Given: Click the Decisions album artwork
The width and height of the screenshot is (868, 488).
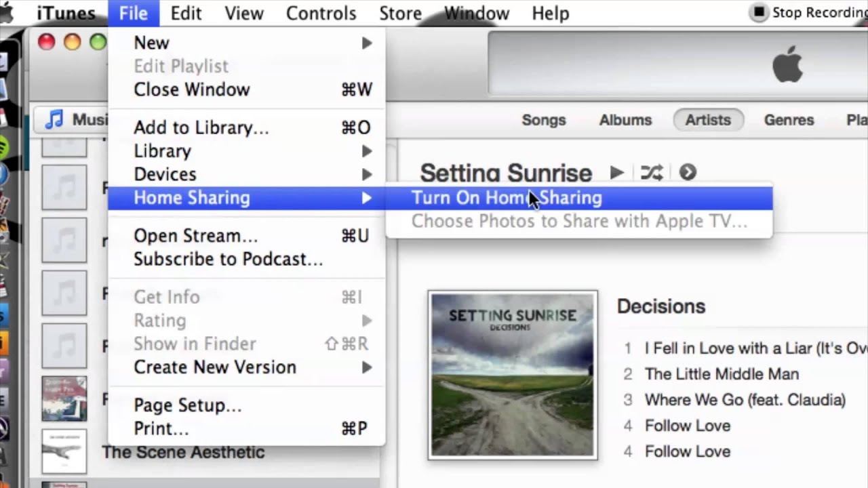Looking at the screenshot, I should coord(513,375).
